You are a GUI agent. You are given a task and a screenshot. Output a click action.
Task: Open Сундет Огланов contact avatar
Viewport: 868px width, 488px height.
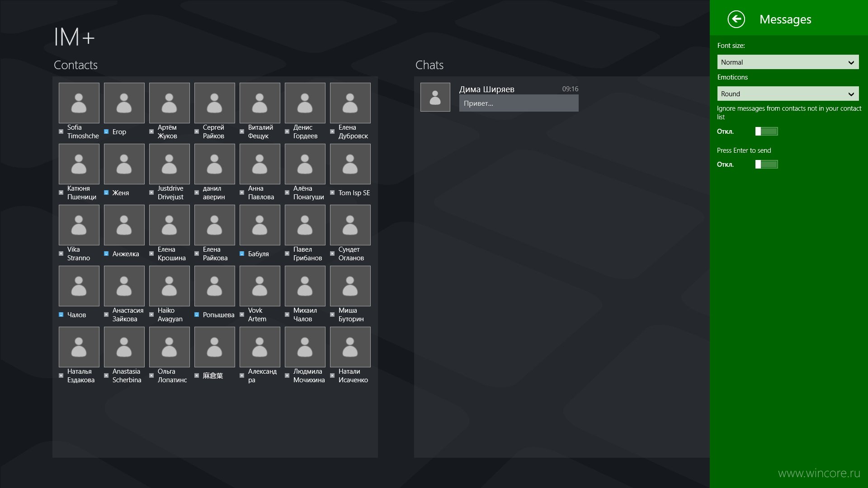[350, 225]
